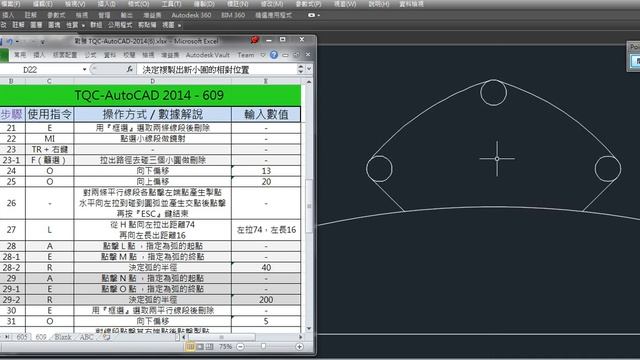The height and width of the screenshot is (360, 640).
Task: Click the header cell 使用指令
Action: click(x=49, y=114)
